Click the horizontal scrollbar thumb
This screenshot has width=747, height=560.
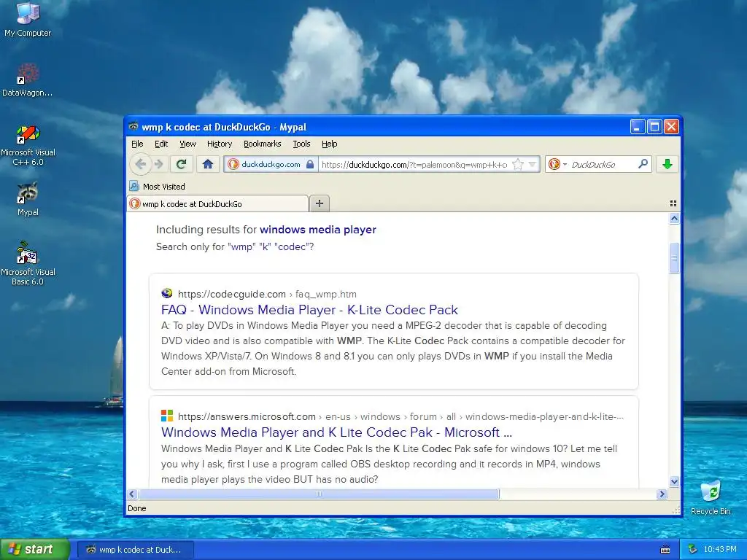click(x=319, y=494)
